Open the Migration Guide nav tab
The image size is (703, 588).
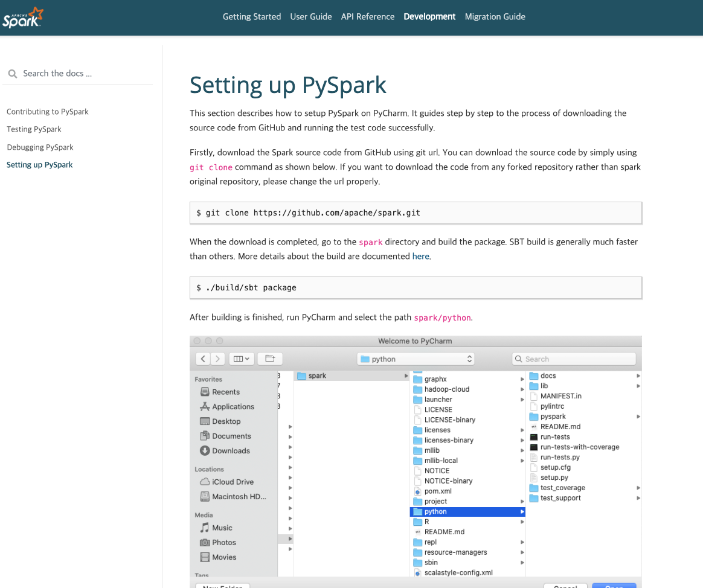495,16
